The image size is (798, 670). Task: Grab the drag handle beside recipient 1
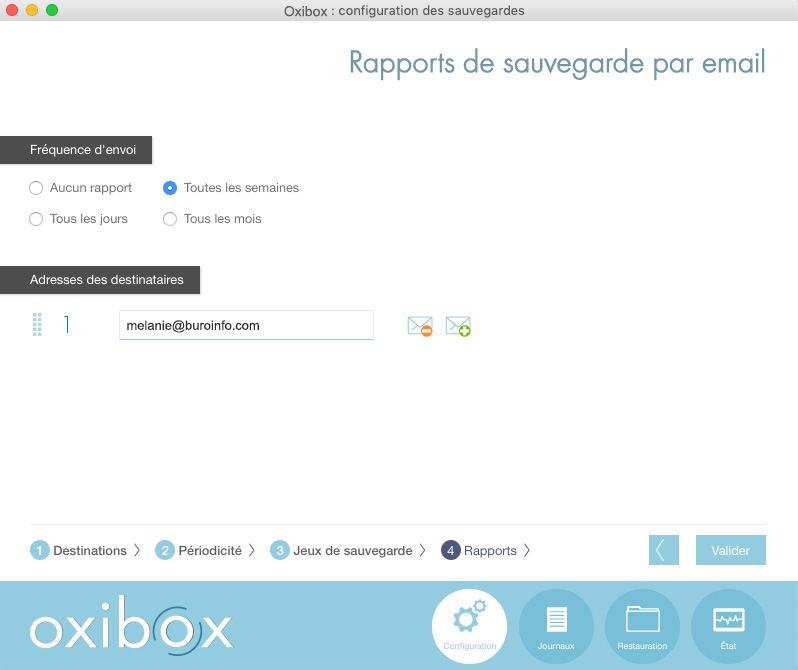tap(37, 325)
